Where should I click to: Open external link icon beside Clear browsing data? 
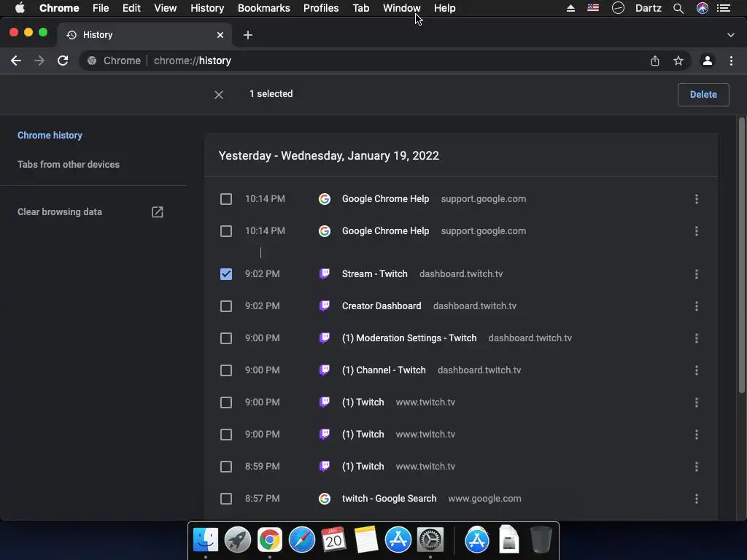(x=158, y=212)
